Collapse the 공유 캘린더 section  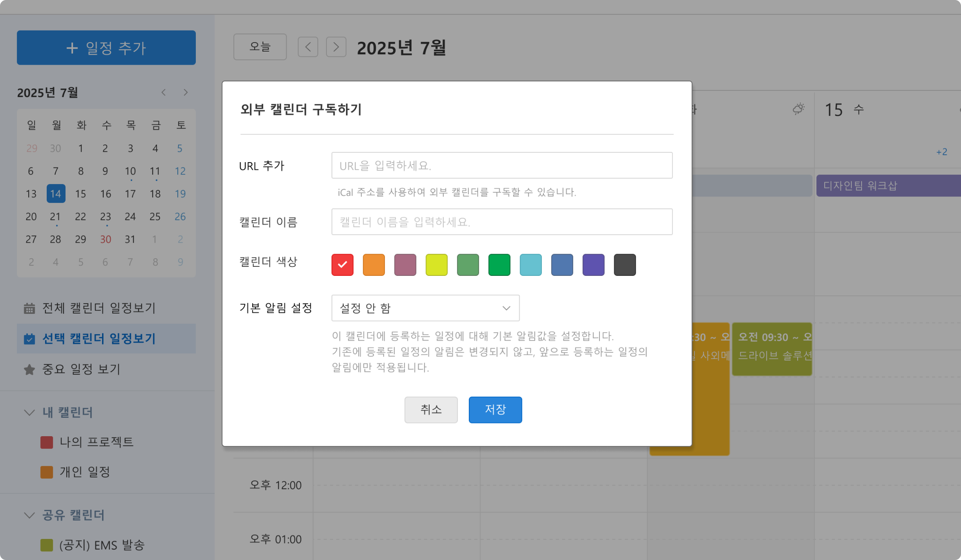tap(29, 515)
